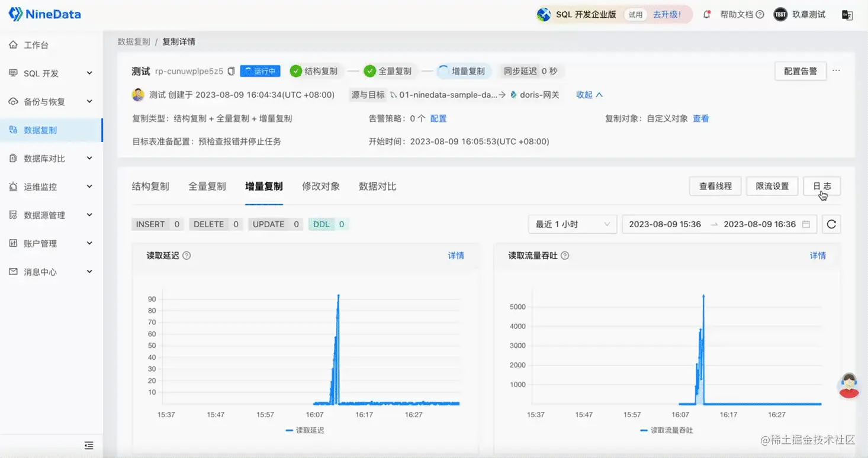Copy the task ID rp-cunuwplpe5z5

232,72
